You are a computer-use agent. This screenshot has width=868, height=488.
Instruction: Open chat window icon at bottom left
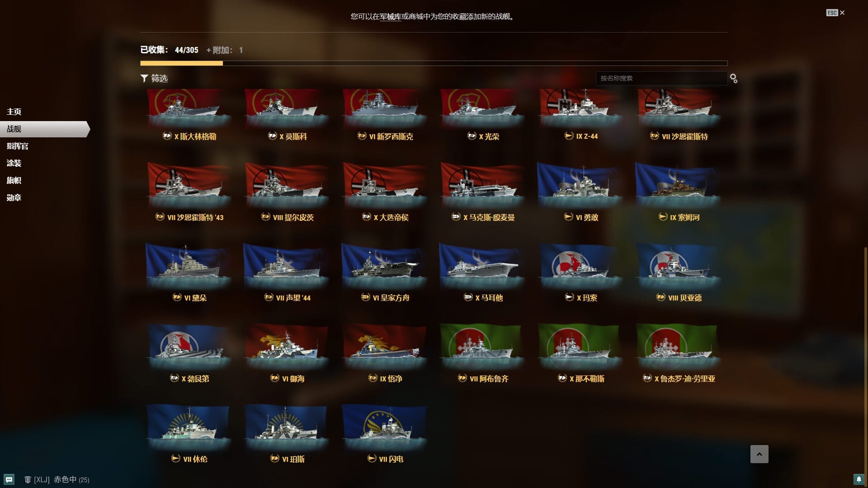[9, 479]
